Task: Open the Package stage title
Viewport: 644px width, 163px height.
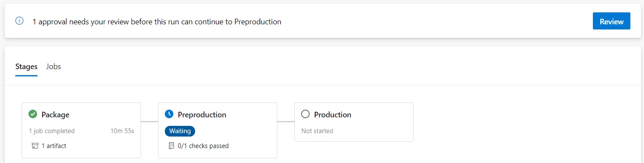Action: tap(55, 115)
